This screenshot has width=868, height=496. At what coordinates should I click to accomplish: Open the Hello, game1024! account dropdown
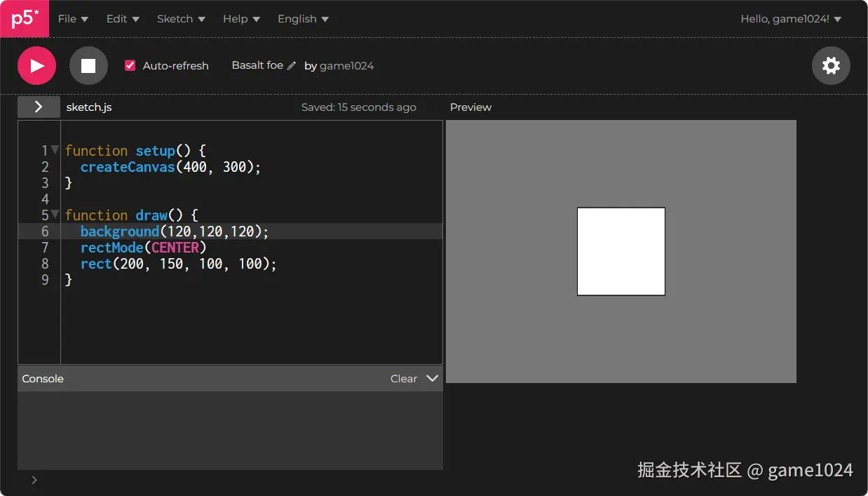[x=791, y=19]
